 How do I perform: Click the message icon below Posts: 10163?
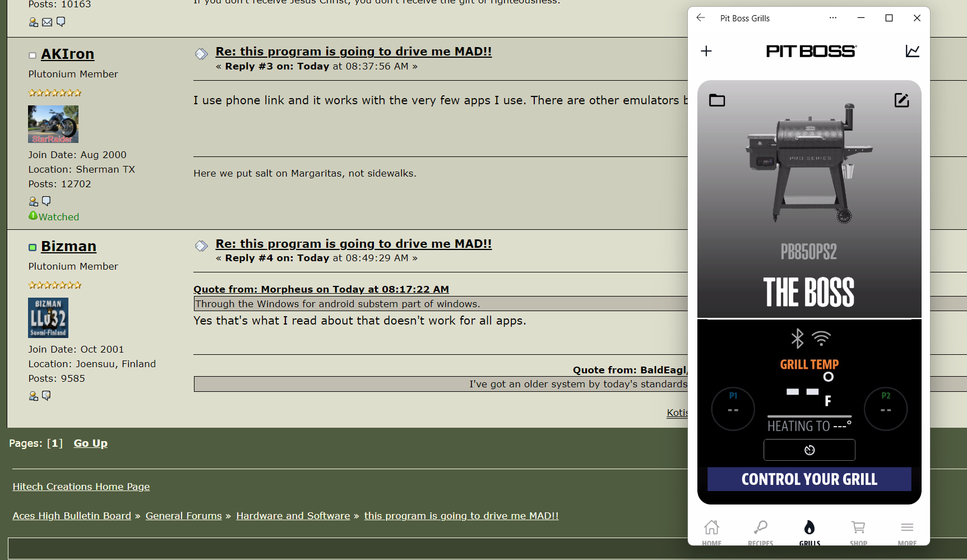61,22
